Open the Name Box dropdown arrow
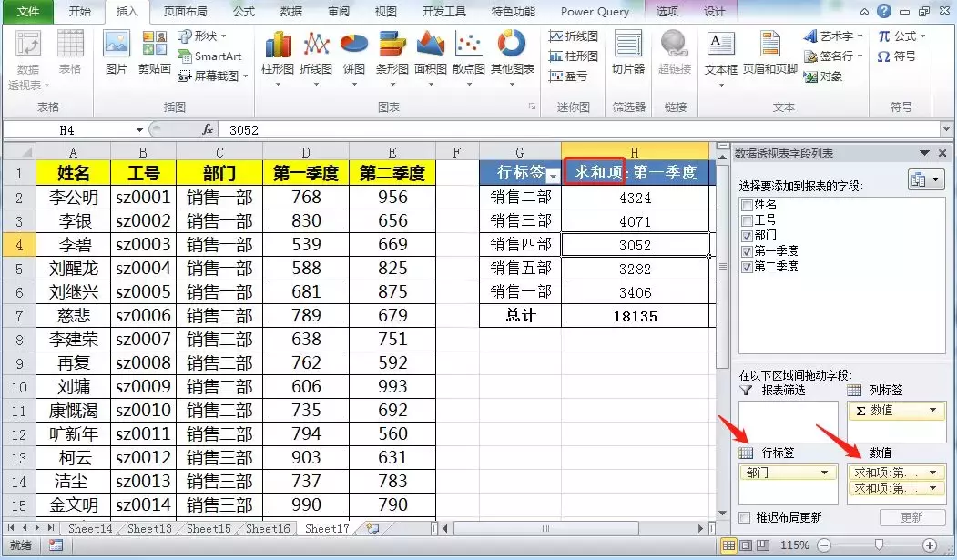 click(139, 130)
